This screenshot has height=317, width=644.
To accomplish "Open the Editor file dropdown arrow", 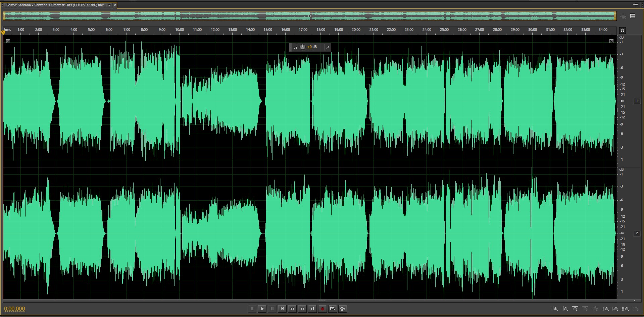I will point(109,5).
